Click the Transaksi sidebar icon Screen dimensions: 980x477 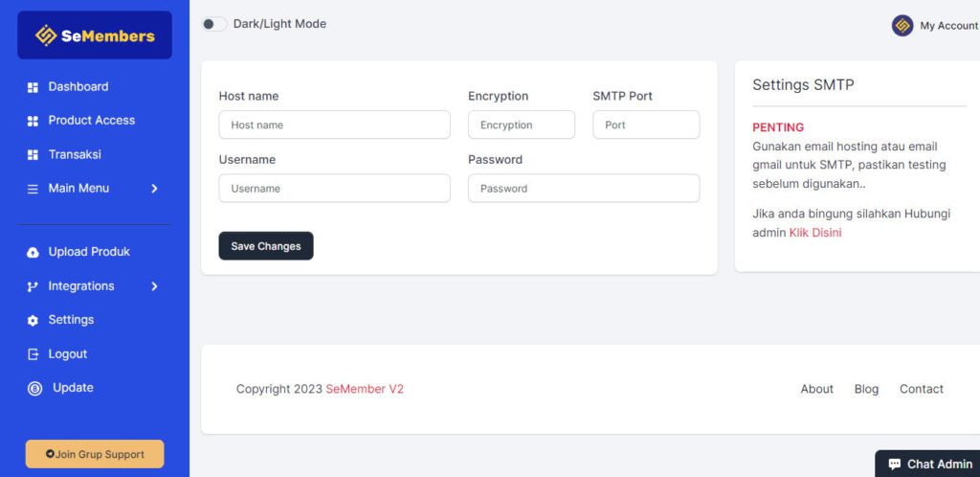coord(33,155)
